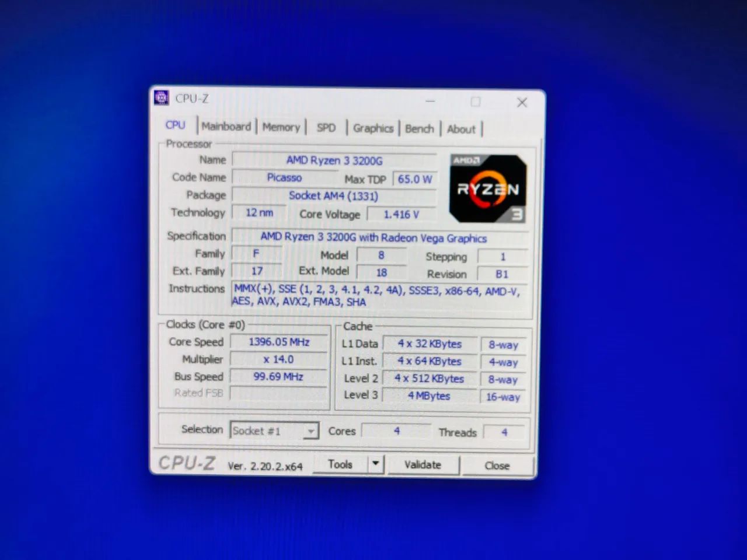
Task: Open the Bench tab
Action: pos(420,129)
